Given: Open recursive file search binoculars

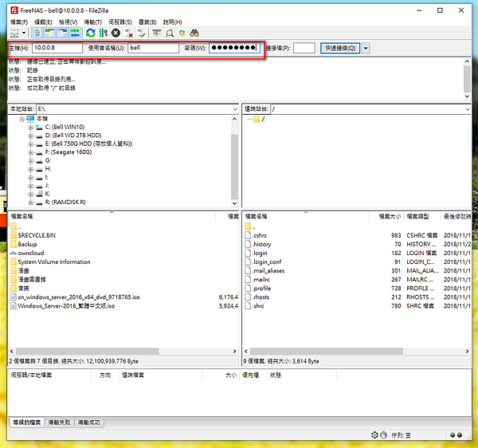Looking at the screenshot, I should [194, 33].
